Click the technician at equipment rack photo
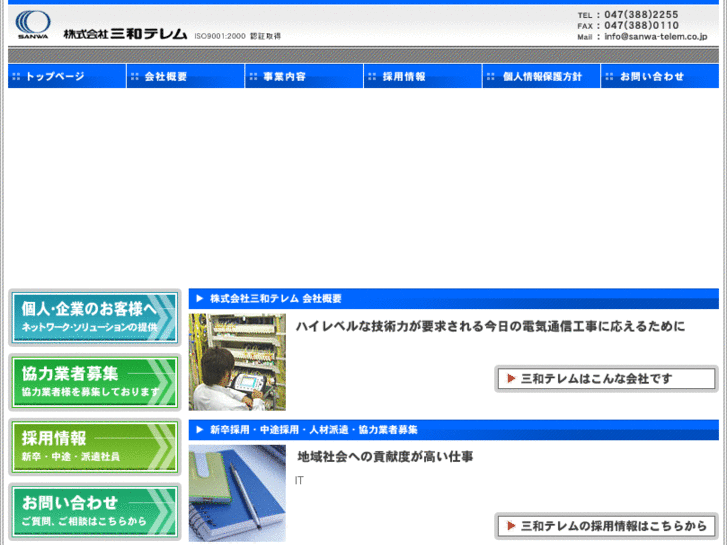 pyautogui.click(x=237, y=362)
